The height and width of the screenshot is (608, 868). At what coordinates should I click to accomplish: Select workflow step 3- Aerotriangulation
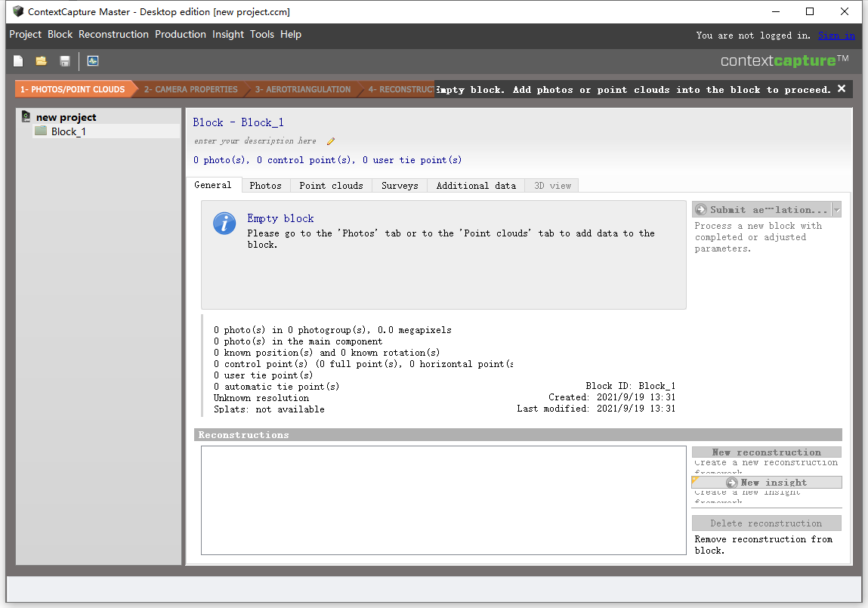coord(303,89)
